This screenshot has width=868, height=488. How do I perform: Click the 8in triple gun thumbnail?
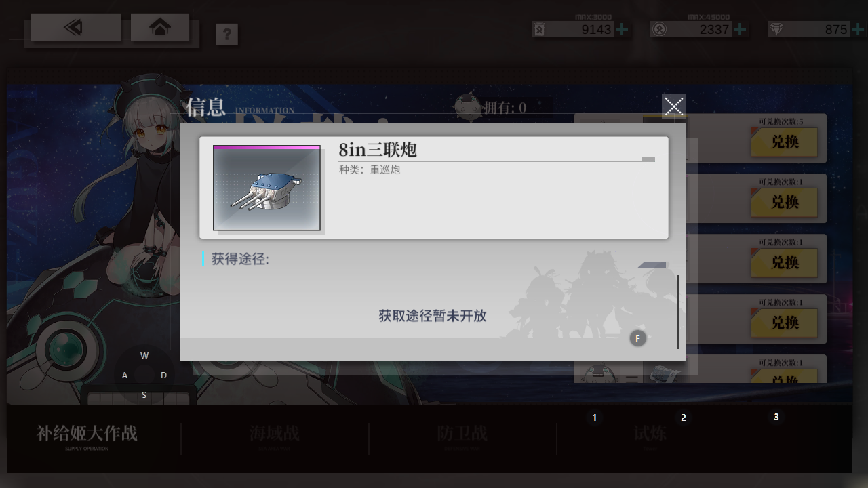(267, 188)
